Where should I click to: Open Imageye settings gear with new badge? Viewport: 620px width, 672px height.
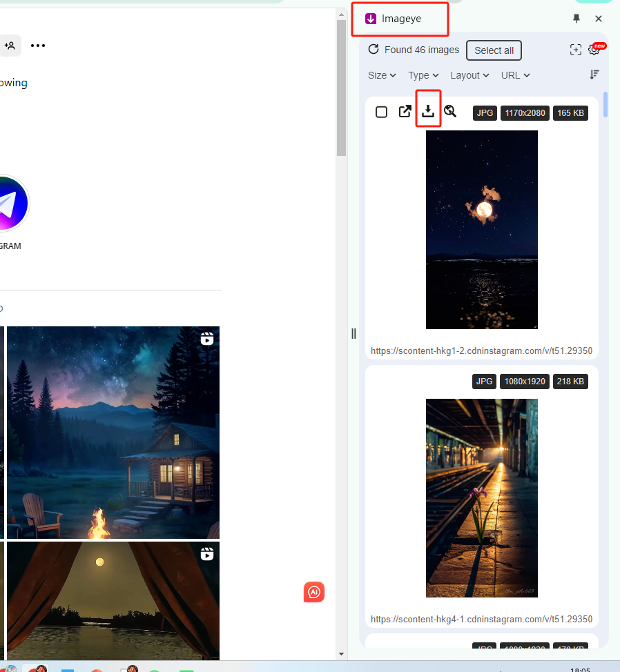[594, 49]
